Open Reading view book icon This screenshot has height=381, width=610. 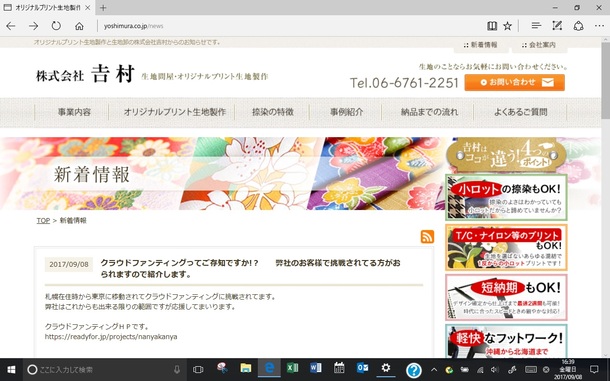pyautogui.click(x=492, y=26)
